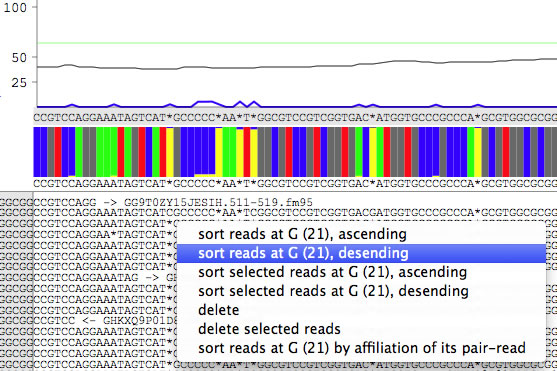Select 'sort reads at G (21), ascending'
Image resolution: width=557 pixels, height=371 pixels.
pyautogui.click(x=302, y=234)
